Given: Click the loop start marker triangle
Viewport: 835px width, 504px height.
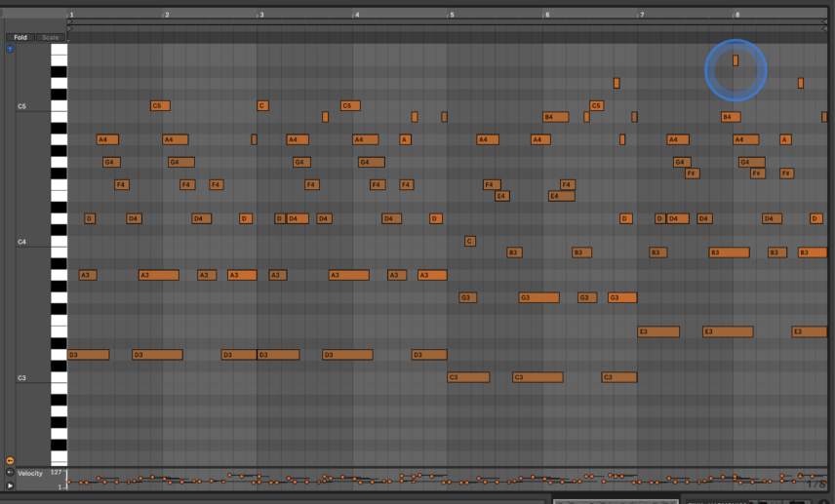Looking at the screenshot, I should coord(70,21).
